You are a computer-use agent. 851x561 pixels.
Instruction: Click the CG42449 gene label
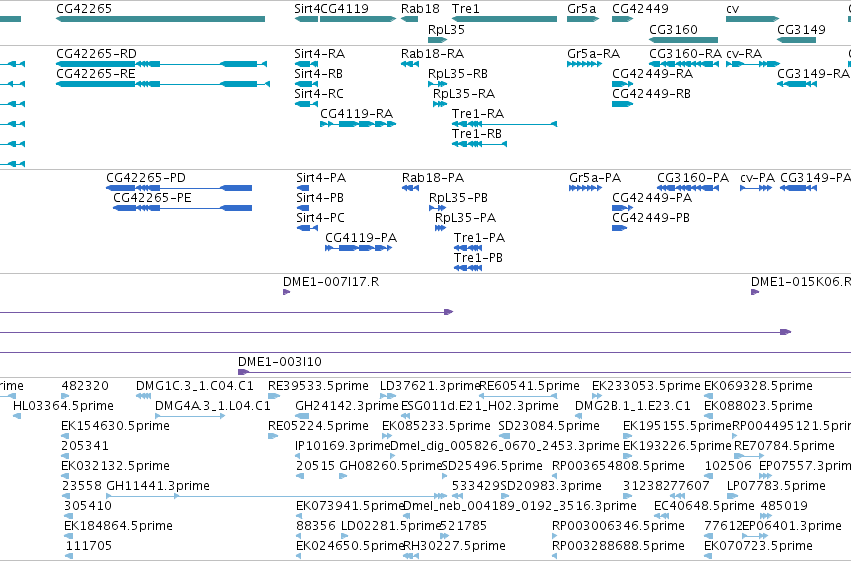pyautogui.click(x=640, y=9)
